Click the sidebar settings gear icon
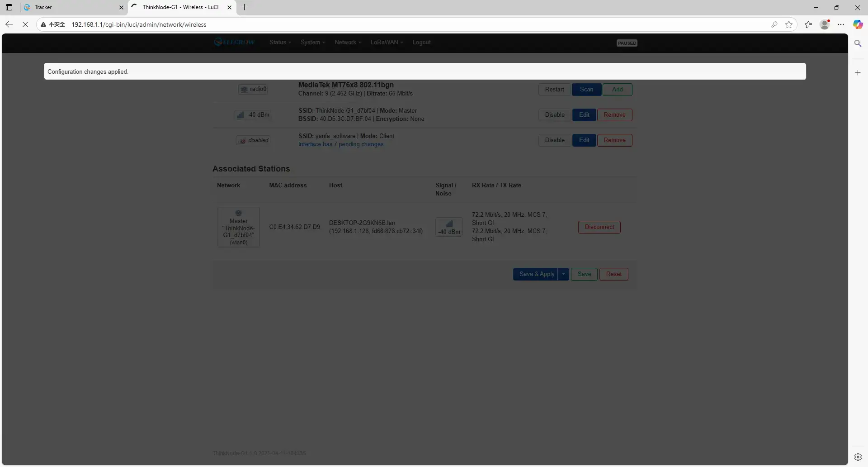The image size is (868, 467). (858, 457)
